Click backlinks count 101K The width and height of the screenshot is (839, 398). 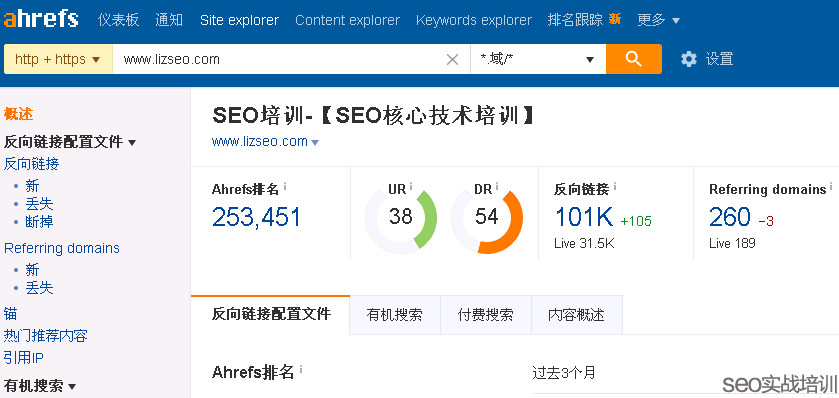tap(584, 217)
